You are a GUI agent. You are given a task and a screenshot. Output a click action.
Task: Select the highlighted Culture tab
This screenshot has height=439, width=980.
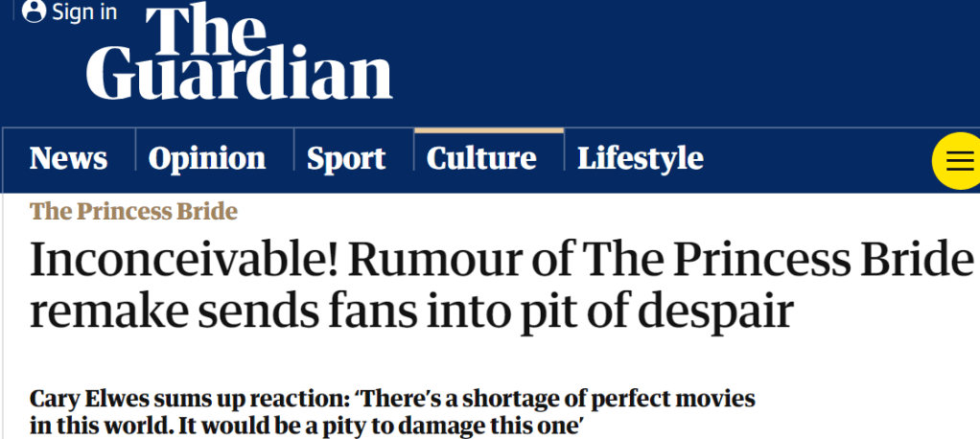[x=481, y=158]
